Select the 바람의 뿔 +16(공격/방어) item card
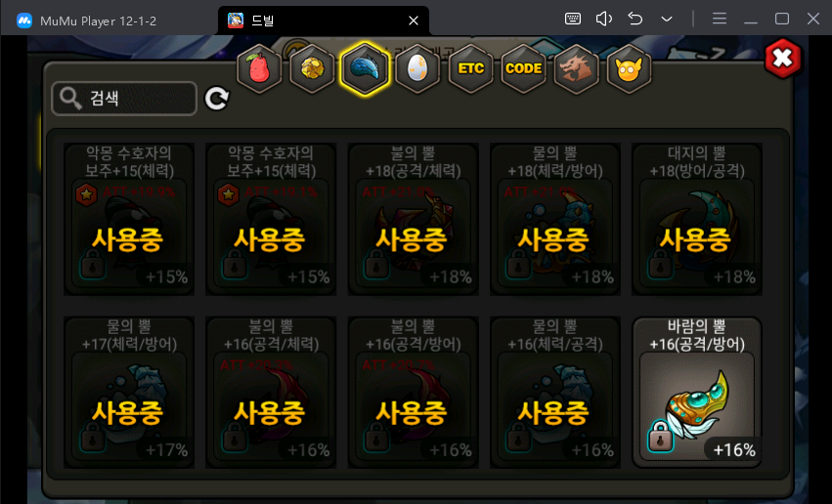The width and height of the screenshot is (832, 504). [x=697, y=393]
